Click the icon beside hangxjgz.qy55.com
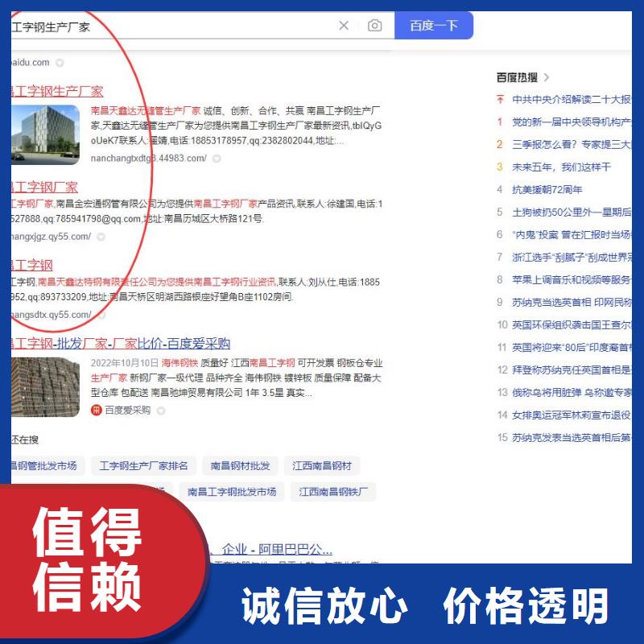644x644 pixels. click(x=101, y=237)
